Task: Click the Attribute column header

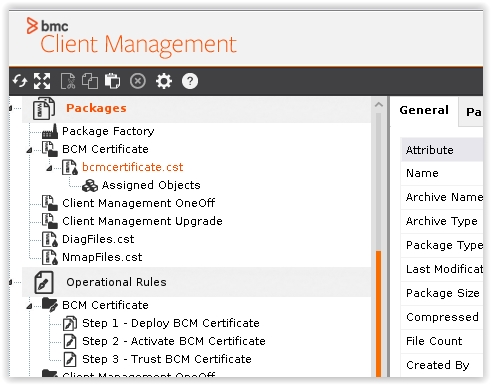Action: point(442,150)
